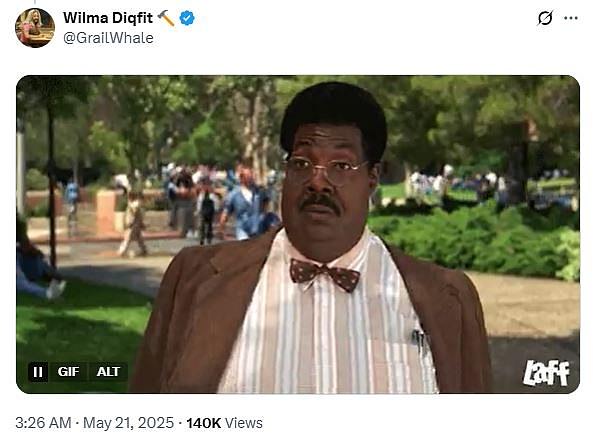Open the @GrailWhale handle link
The image size is (594, 443).
coord(108,38)
